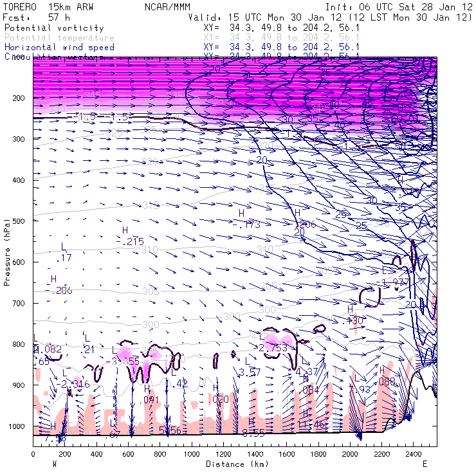The width and height of the screenshot is (476, 476).
Task: Click the 0 tick on distance axis
Action: [x=33, y=454]
